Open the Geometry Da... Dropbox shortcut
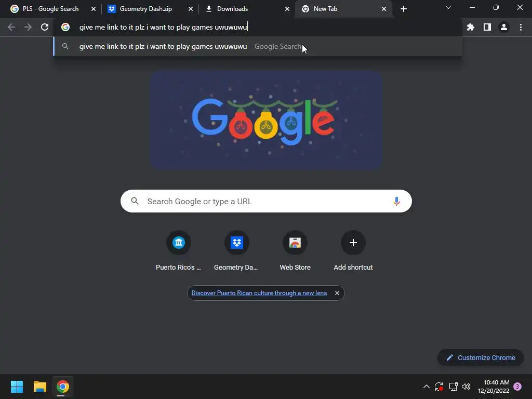532x399 pixels. (236, 250)
